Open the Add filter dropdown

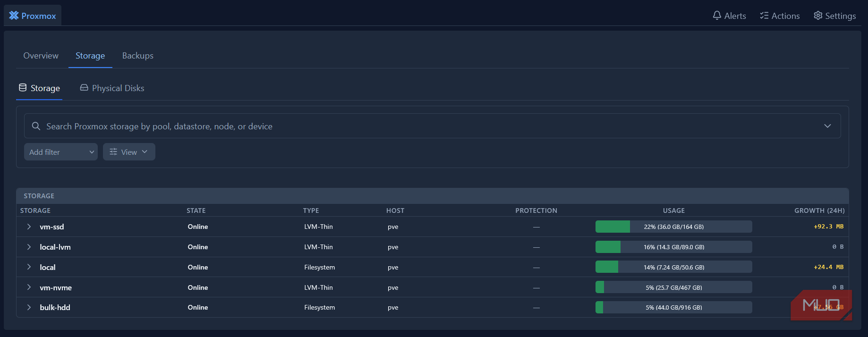coord(61,152)
